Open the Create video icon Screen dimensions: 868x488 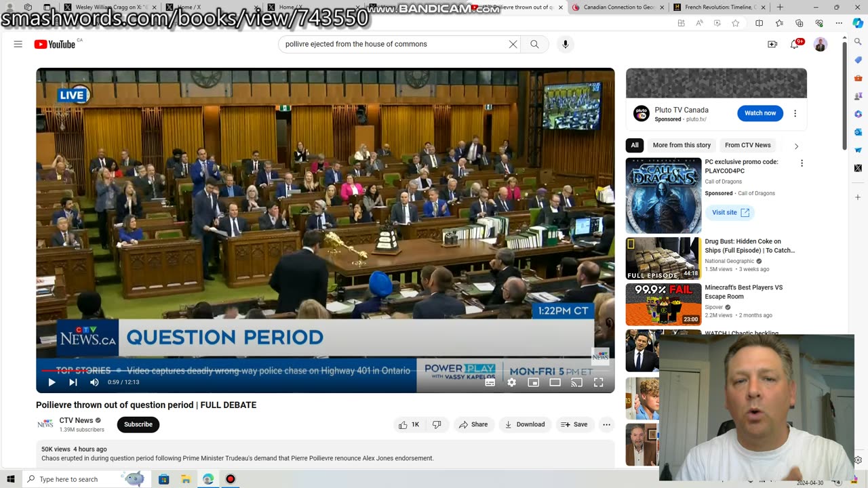click(772, 44)
